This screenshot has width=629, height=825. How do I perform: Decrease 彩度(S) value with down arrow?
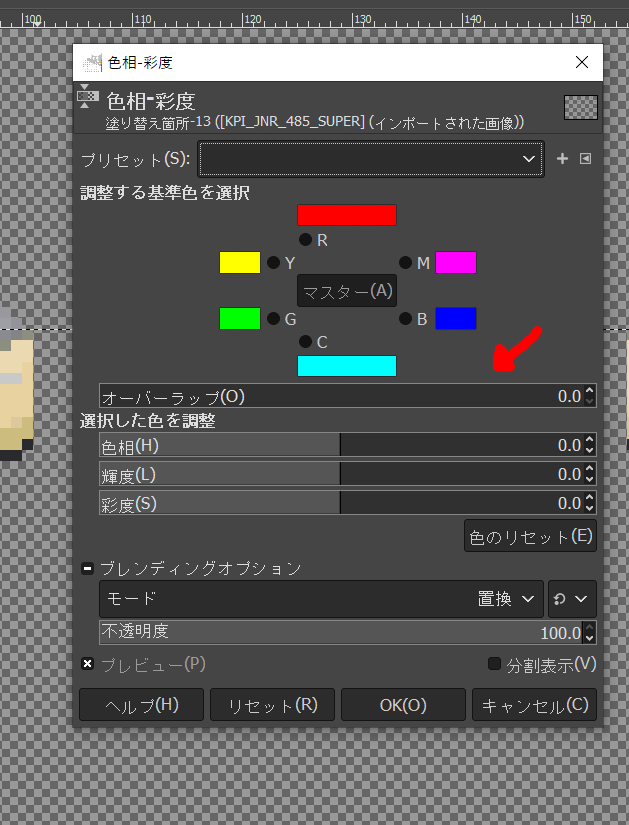pos(590,509)
